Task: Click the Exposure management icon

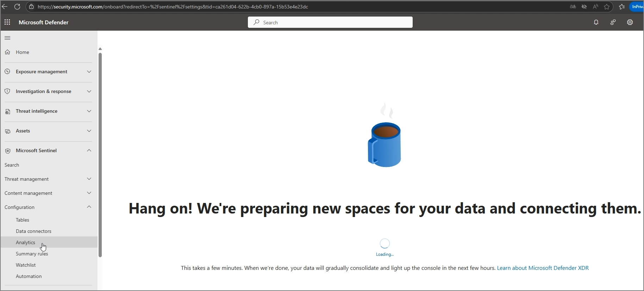Action: tap(7, 72)
